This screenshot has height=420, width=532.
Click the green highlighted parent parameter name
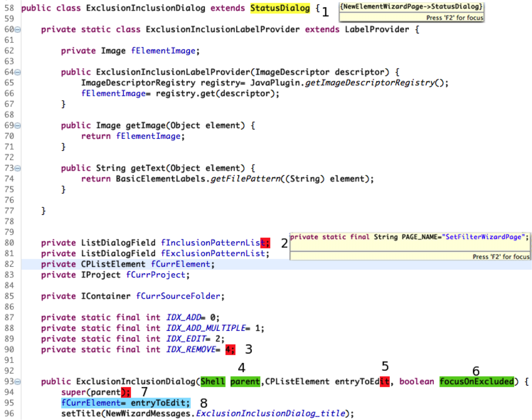click(x=245, y=381)
